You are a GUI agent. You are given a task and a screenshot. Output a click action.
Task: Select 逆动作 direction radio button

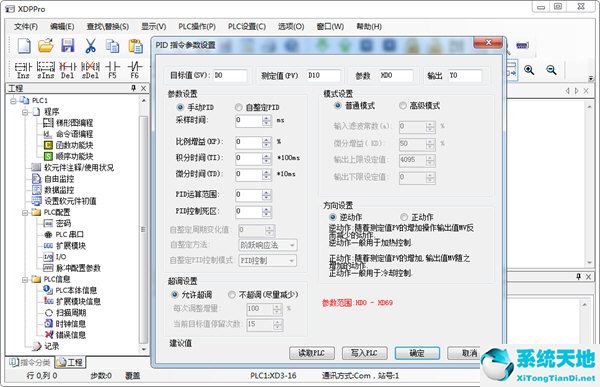333,217
